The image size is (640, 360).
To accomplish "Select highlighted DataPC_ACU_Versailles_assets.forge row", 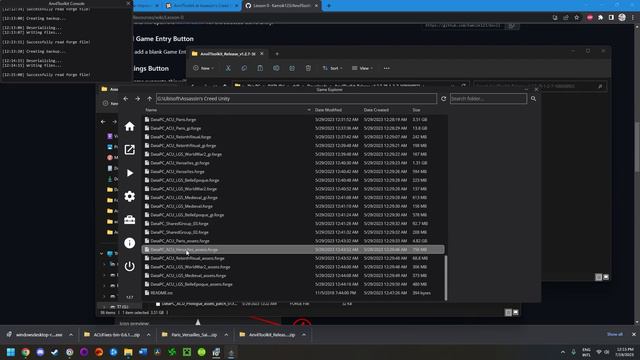I will click(x=293, y=249).
